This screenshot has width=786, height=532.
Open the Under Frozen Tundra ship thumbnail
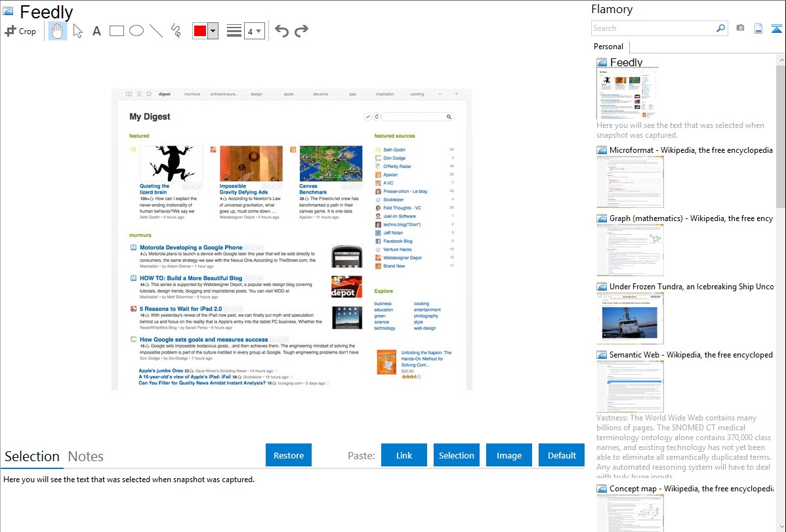[x=630, y=318]
